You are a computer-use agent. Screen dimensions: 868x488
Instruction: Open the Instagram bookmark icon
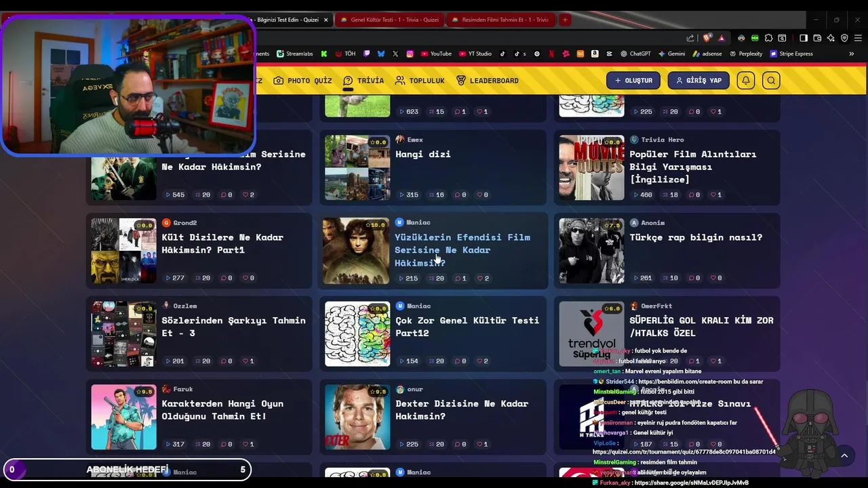coord(410,54)
